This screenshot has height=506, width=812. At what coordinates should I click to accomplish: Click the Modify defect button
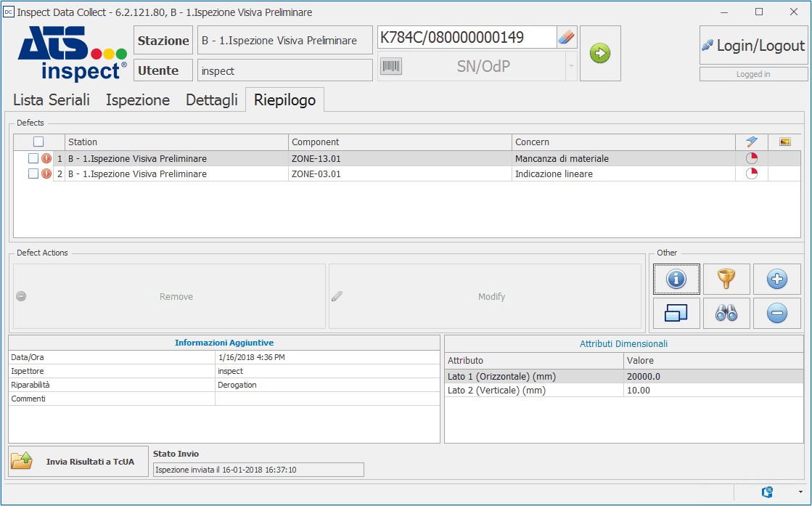[485, 296]
